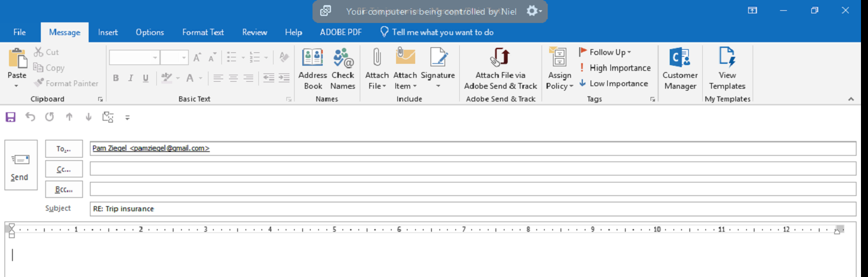This screenshot has height=277, width=868.
Task: Center align the text
Action: point(233,78)
